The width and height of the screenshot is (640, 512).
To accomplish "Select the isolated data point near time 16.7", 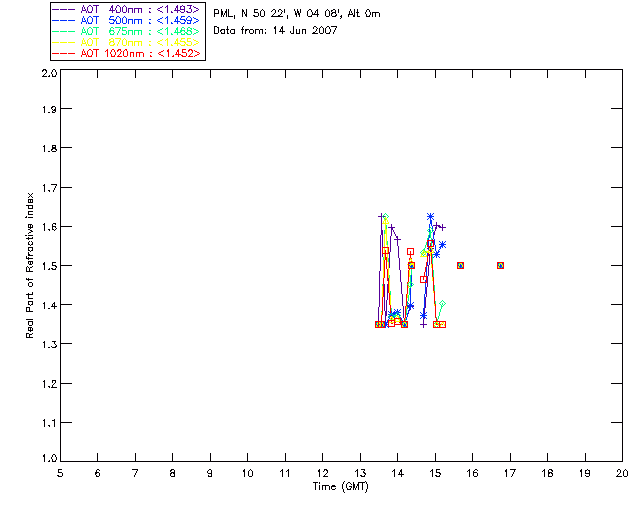I will 500,265.
